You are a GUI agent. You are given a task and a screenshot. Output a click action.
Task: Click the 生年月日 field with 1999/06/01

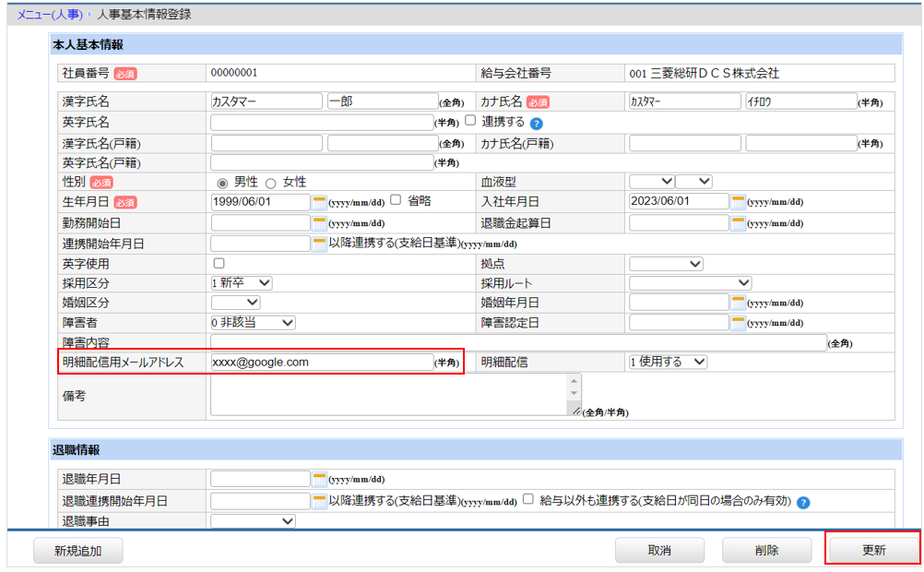coord(260,202)
